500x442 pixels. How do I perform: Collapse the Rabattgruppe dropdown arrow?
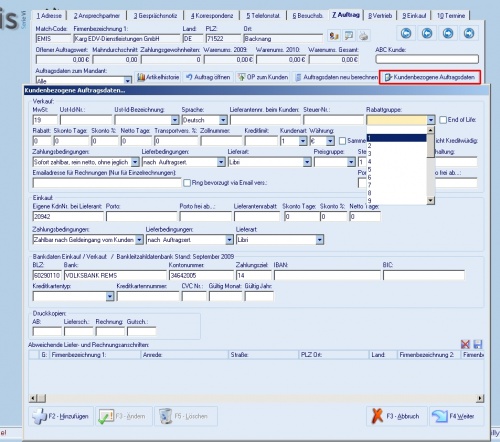pos(431,120)
